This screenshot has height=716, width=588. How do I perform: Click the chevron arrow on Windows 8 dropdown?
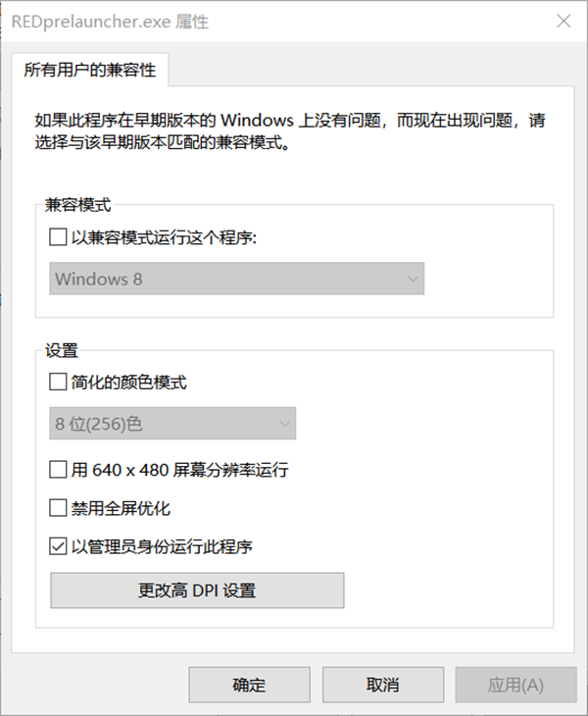point(412,279)
